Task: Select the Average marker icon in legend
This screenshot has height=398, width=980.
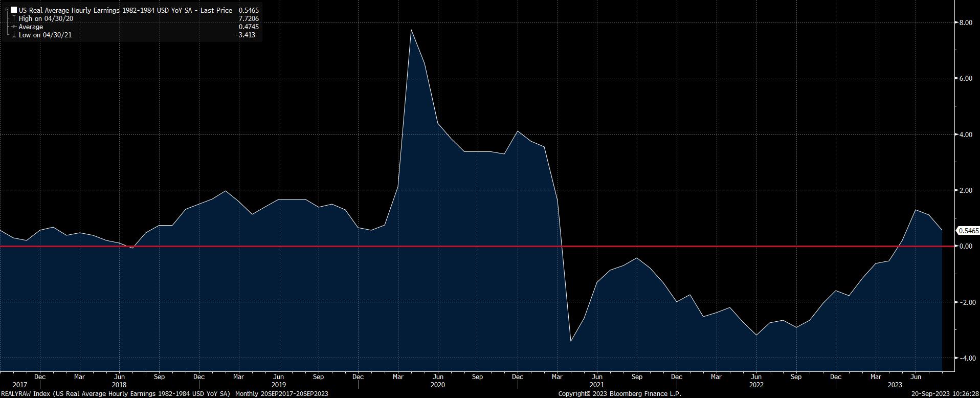Action: click(x=14, y=27)
